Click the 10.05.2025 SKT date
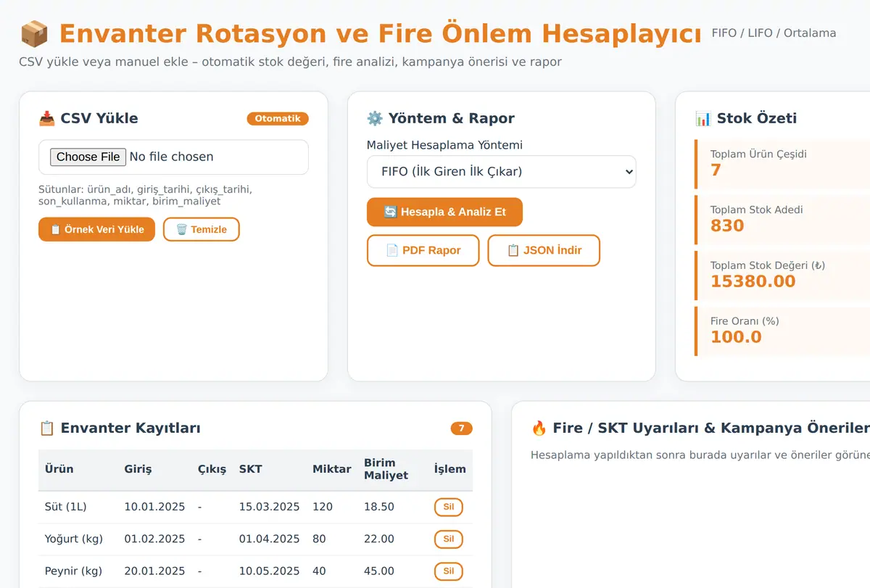 pos(269,571)
